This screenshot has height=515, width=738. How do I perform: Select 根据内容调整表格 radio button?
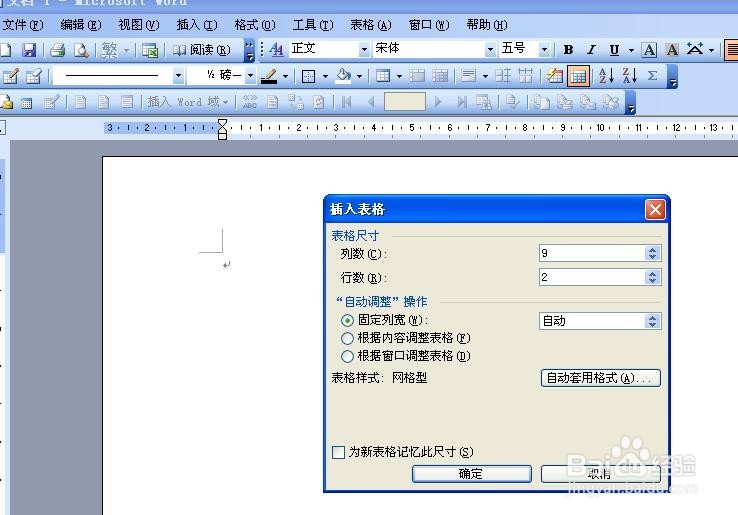pyautogui.click(x=347, y=338)
